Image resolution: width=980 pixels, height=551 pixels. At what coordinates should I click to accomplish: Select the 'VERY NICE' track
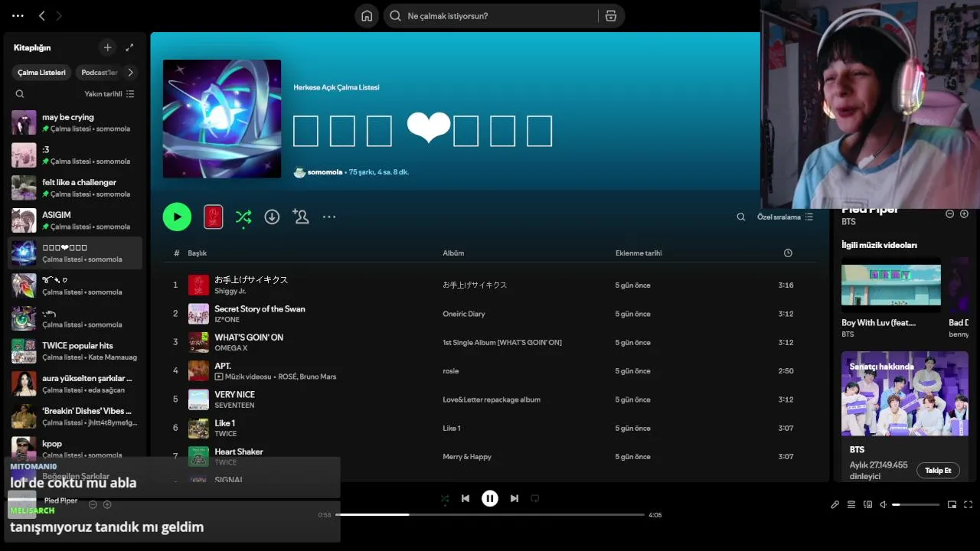coord(234,395)
